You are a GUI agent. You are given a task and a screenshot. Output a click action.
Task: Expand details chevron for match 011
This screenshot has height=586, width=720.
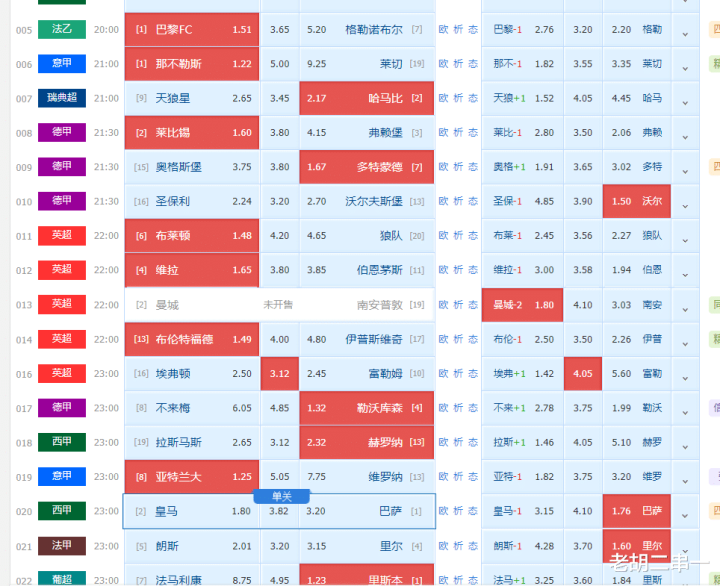685,241
